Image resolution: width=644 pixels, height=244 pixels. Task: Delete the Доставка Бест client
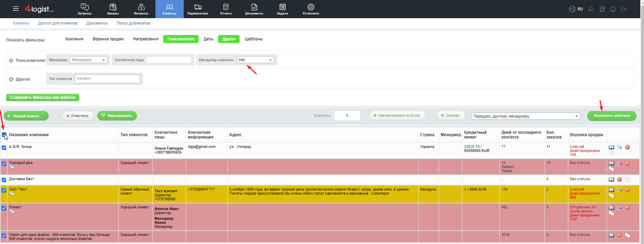tap(619, 179)
